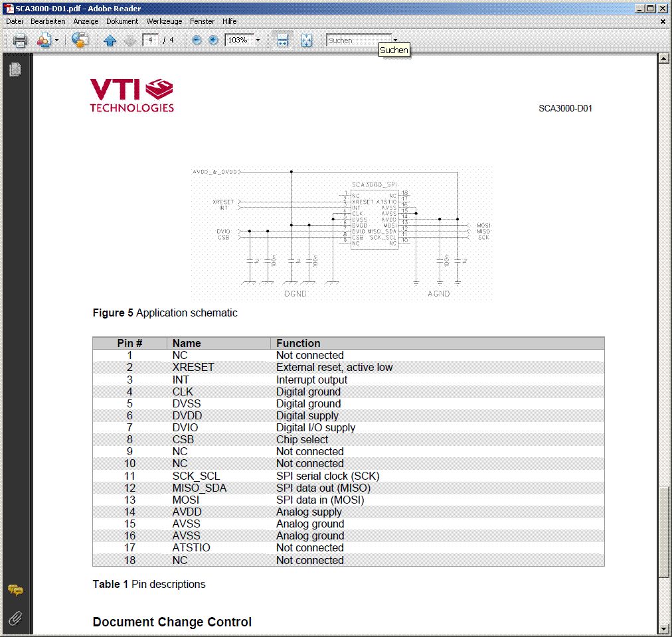Open the Fenster menu

pos(202,21)
